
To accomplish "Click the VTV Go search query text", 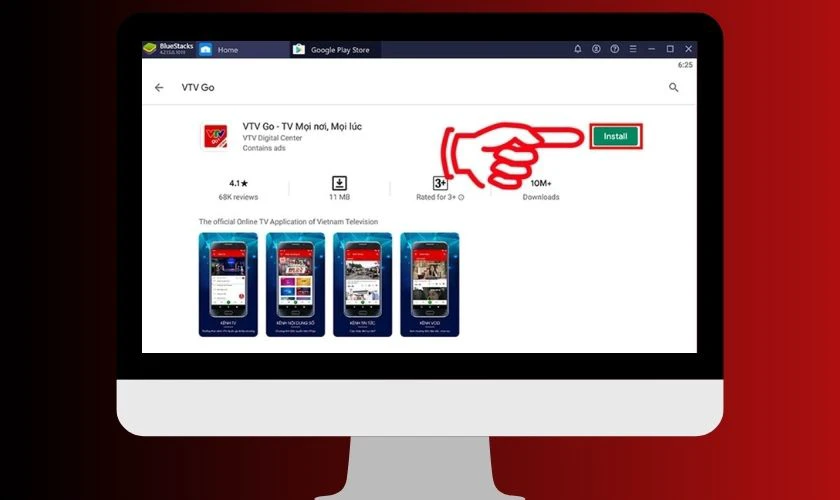I will point(198,87).
